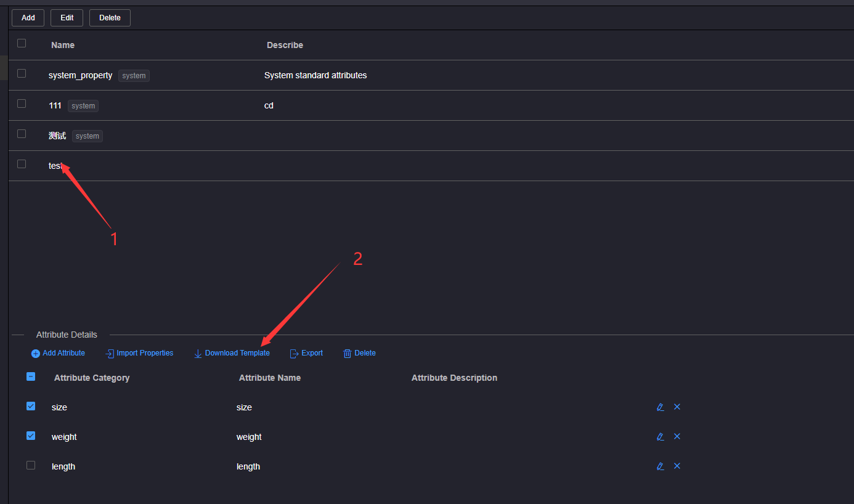Check the 测试 row checkbox
The image size is (854, 504).
pos(22,134)
